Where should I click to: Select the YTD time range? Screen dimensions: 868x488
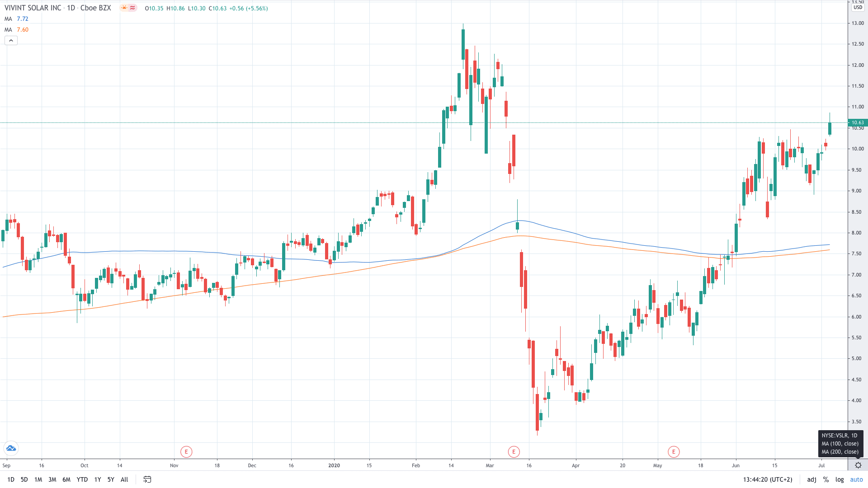(82, 479)
